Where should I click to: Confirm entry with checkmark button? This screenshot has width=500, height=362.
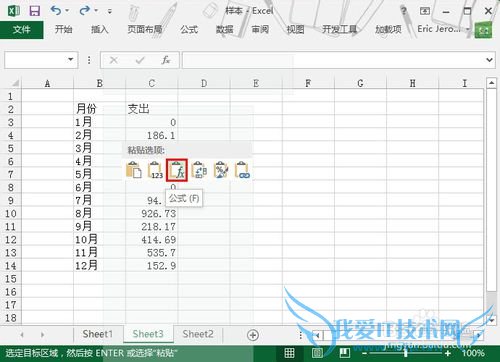click(x=140, y=60)
